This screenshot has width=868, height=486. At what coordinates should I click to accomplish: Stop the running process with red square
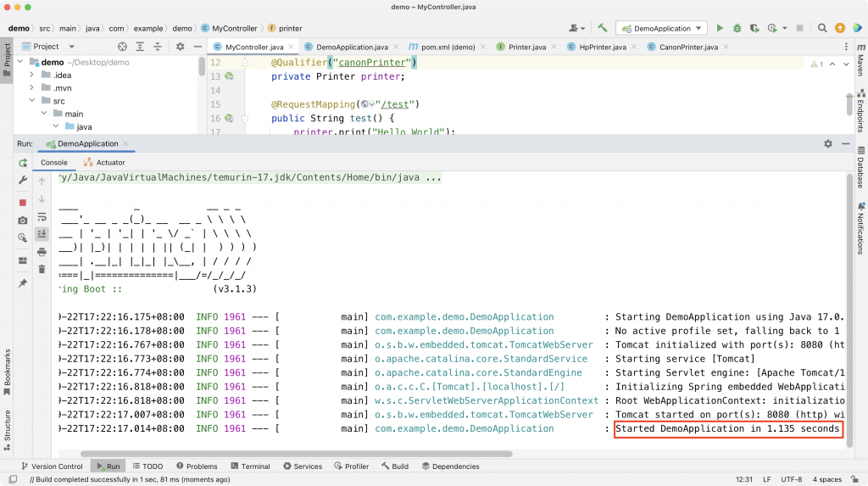(23, 203)
